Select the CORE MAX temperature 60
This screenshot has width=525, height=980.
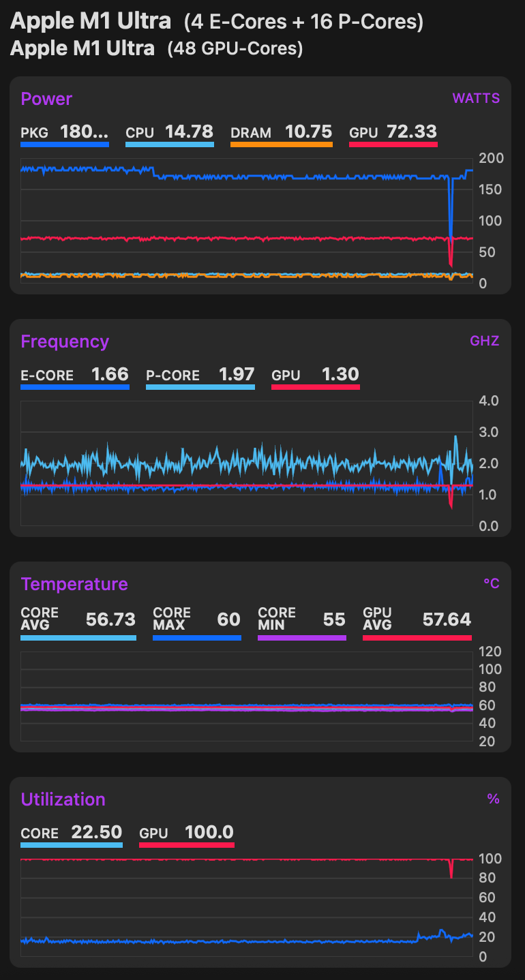[x=228, y=619]
